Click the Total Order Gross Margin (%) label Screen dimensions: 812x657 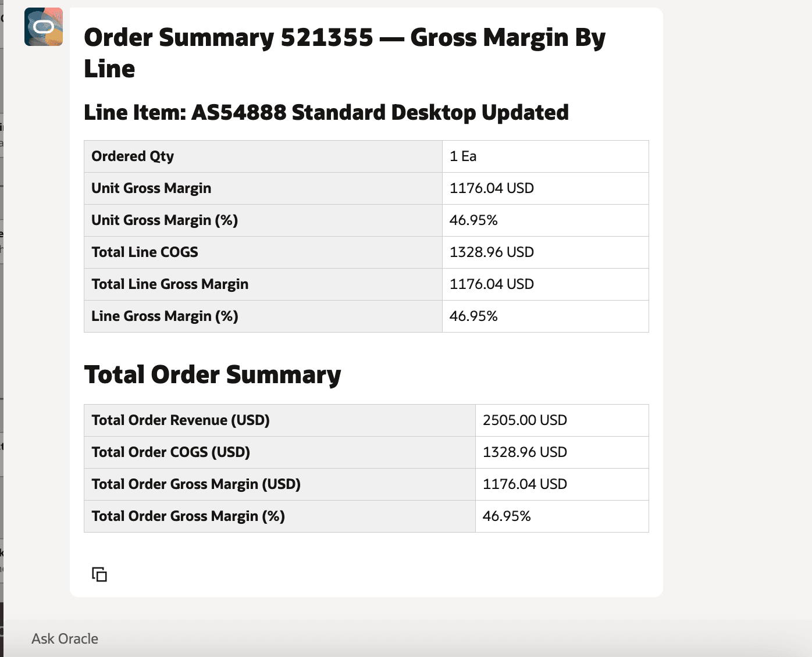coord(188,516)
